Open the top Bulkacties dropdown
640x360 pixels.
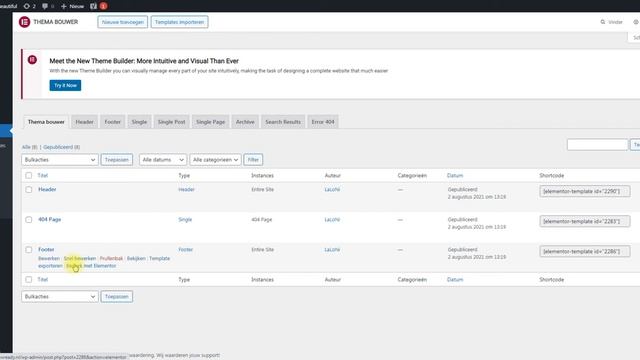point(60,160)
